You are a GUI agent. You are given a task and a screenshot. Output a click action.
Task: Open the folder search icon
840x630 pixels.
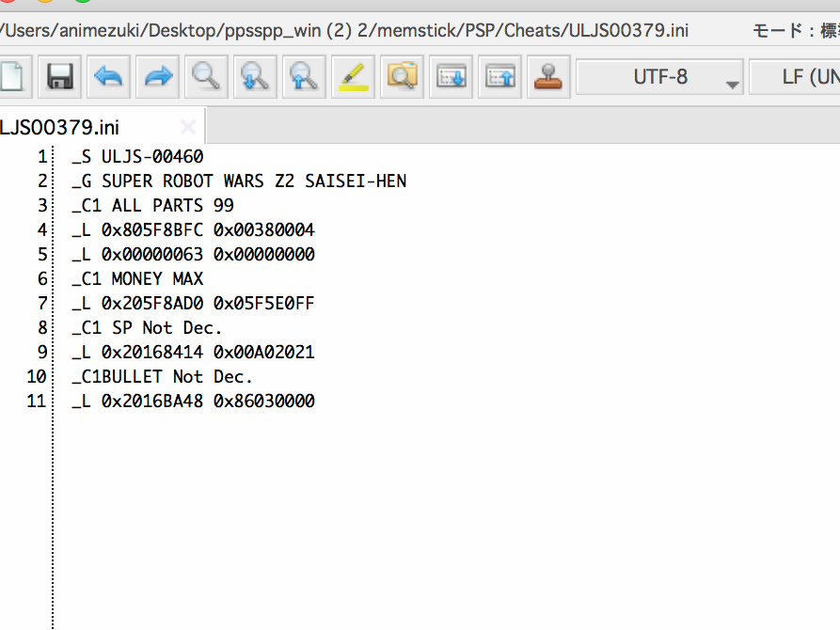402,77
